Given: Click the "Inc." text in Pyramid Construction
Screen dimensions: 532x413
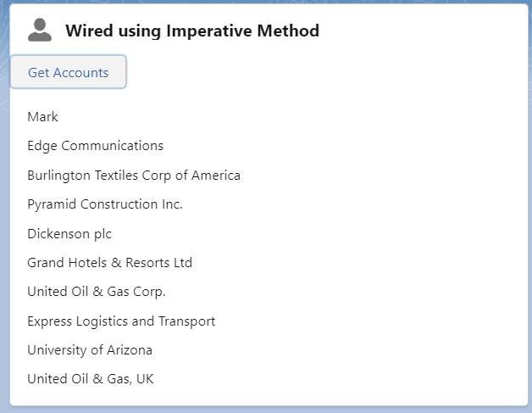Looking at the screenshot, I should 172,204.
